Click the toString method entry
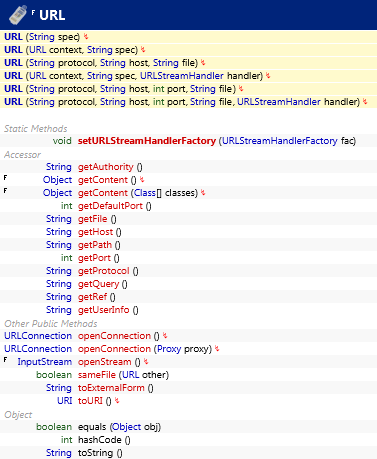Image resolution: width=377 pixels, height=459 pixels. (96, 453)
